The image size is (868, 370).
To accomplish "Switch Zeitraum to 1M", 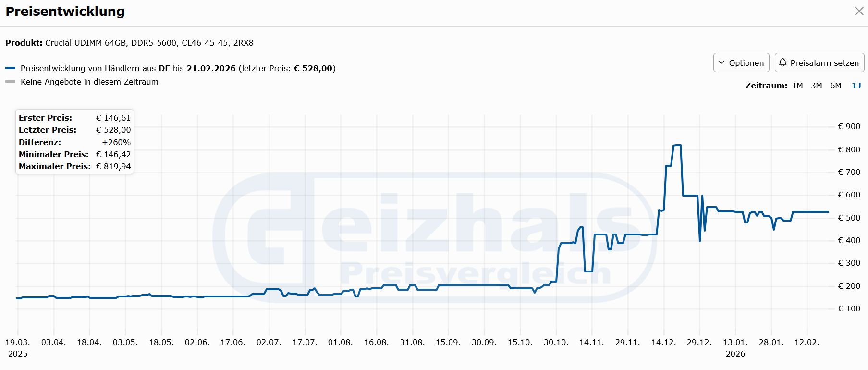I will tap(797, 86).
